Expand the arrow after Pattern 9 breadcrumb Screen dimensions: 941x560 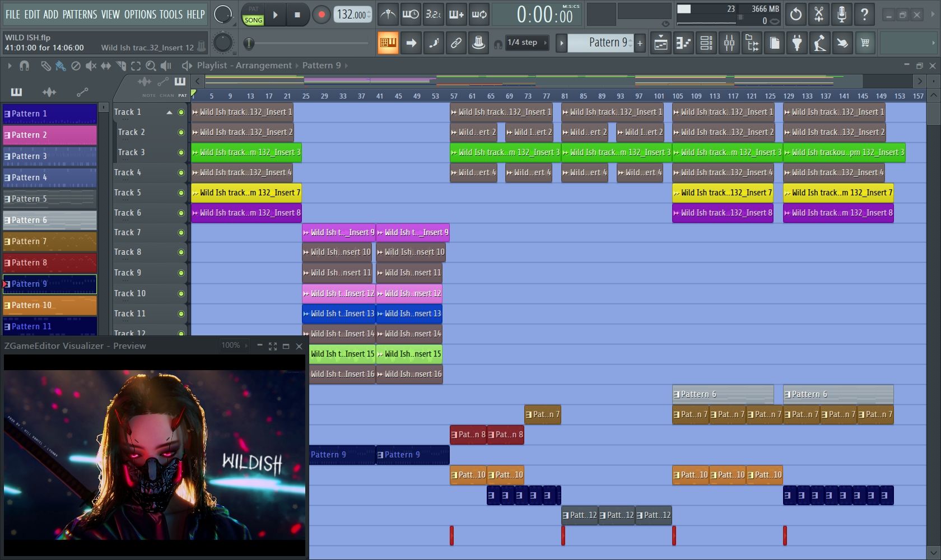346,66
